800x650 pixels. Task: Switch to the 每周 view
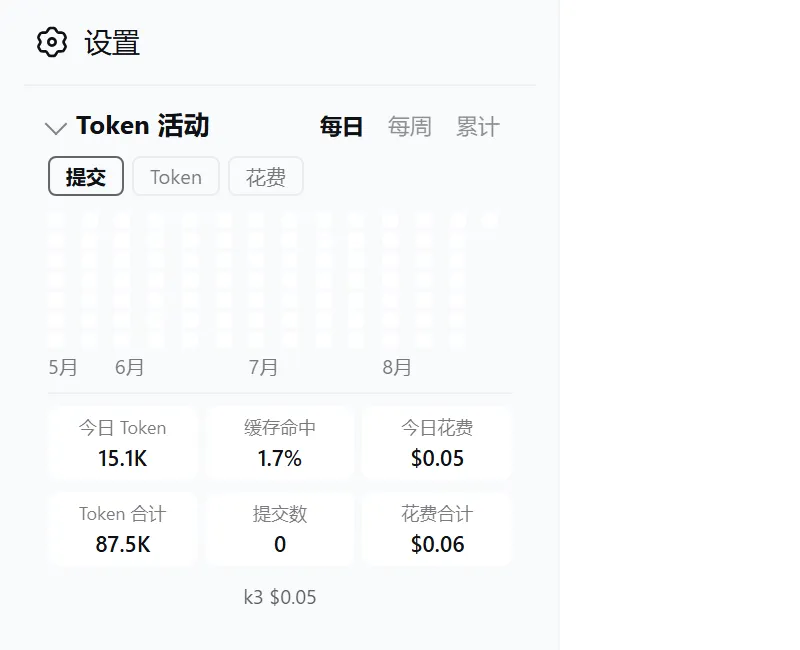pyautogui.click(x=409, y=127)
